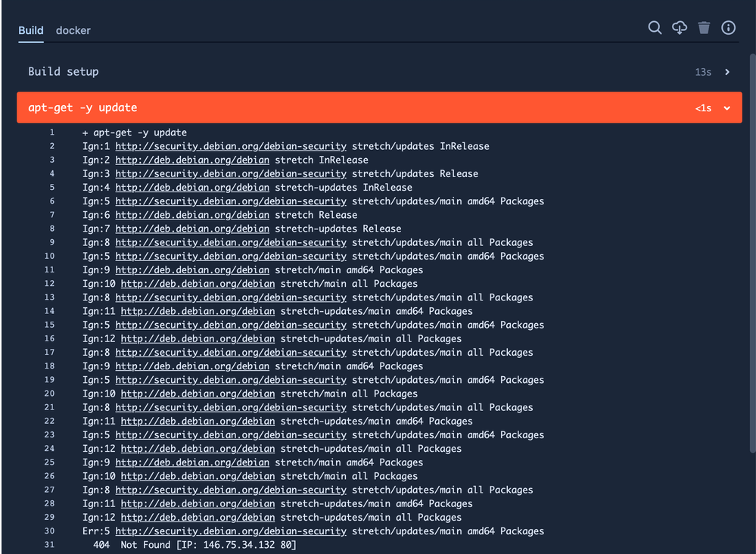Select the Build setup step header
The image size is (756, 554).
click(x=379, y=72)
